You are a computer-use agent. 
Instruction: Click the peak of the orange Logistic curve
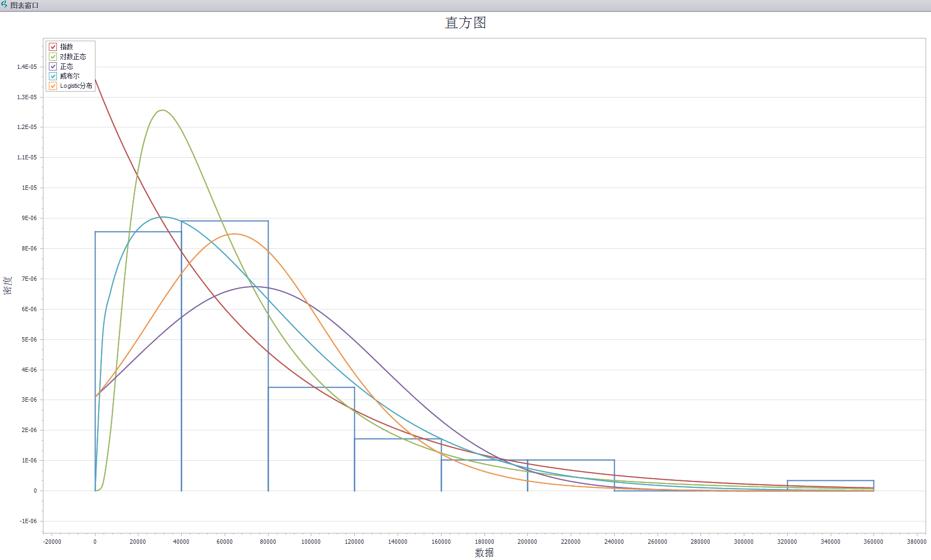click(x=234, y=234)
